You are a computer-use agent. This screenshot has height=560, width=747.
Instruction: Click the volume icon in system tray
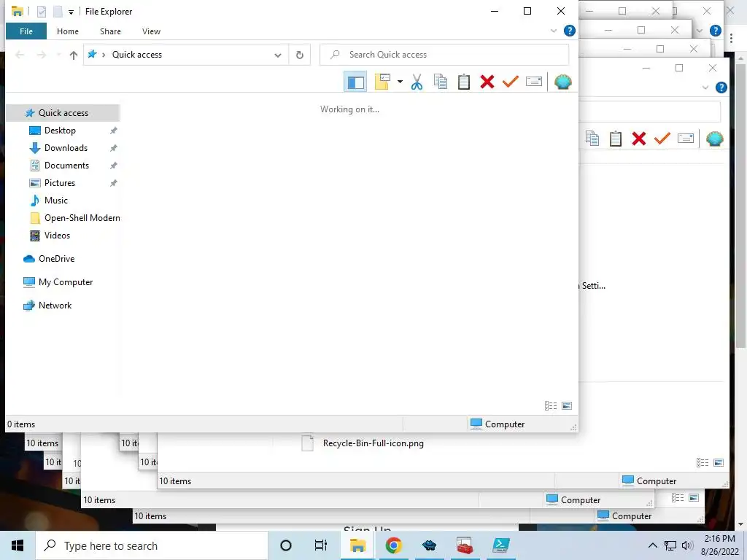point(687,545)
